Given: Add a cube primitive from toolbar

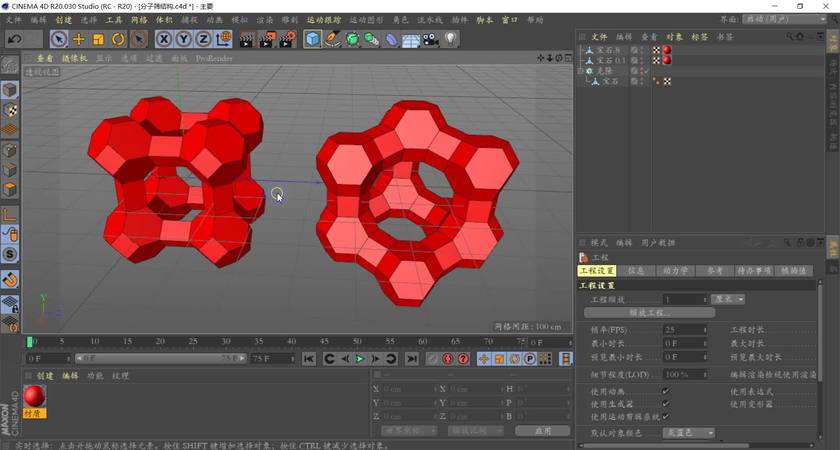Looking at the screenshot, I should (313, 39).
